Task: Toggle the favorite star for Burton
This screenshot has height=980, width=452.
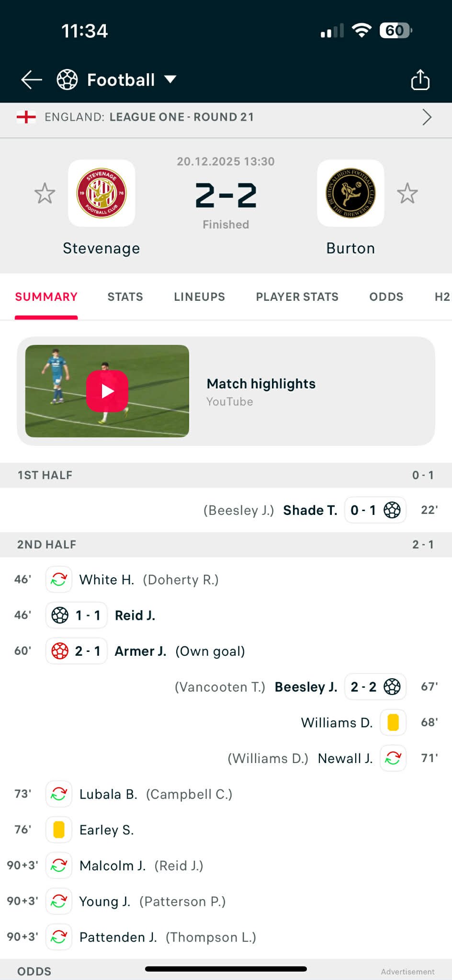Action: [407, 193]
